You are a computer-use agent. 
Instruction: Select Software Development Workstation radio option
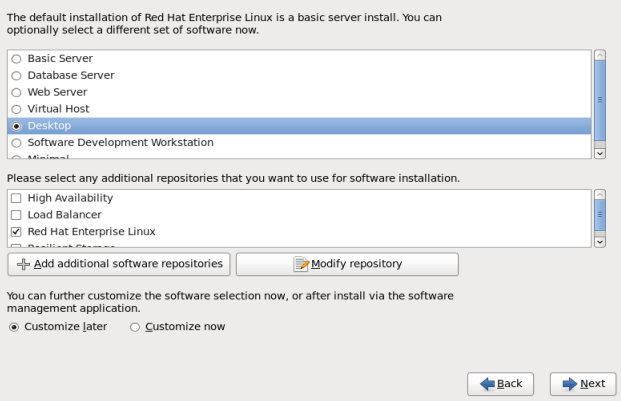(16, 143)
